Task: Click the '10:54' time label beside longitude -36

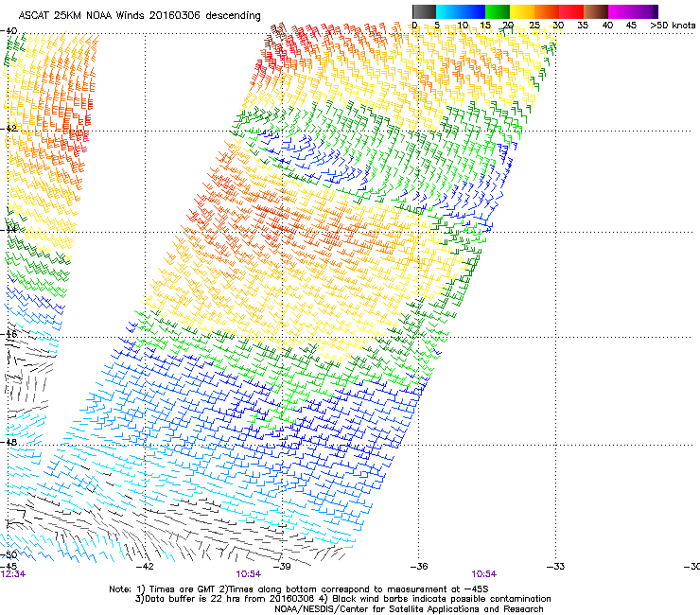Action: click(484, 574)
